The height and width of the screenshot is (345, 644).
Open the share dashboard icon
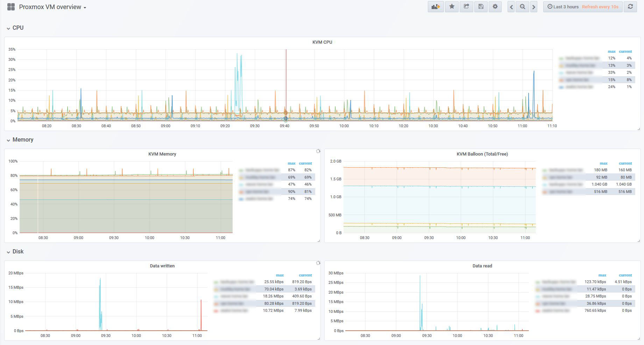[x=466, y=7]
